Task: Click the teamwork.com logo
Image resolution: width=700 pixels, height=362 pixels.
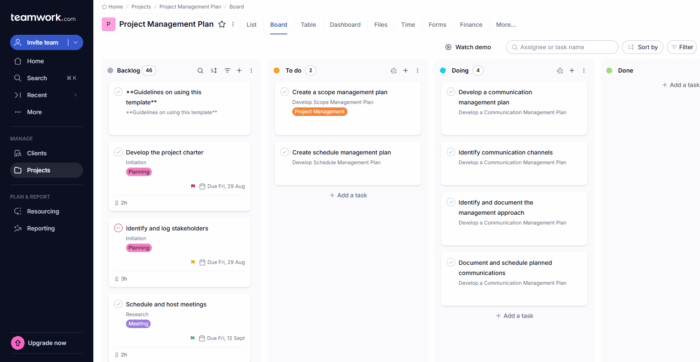Action: [x=43, y=18]
